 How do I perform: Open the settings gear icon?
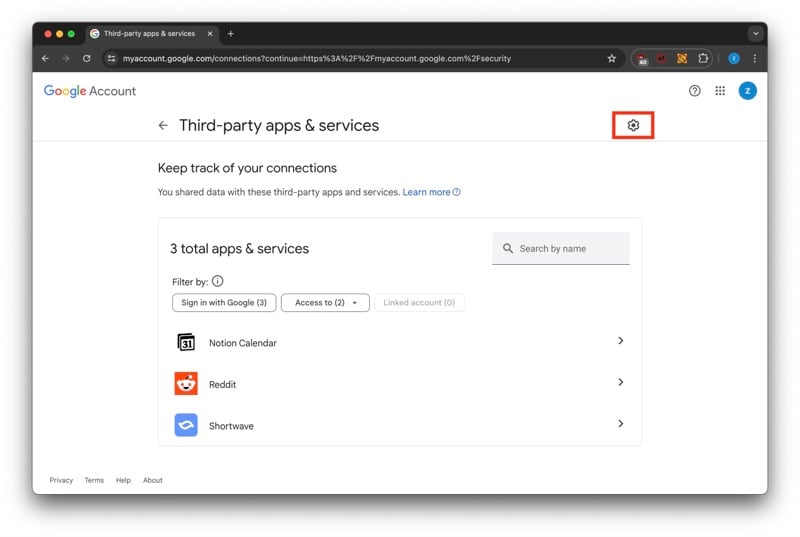tap(633, 125)
